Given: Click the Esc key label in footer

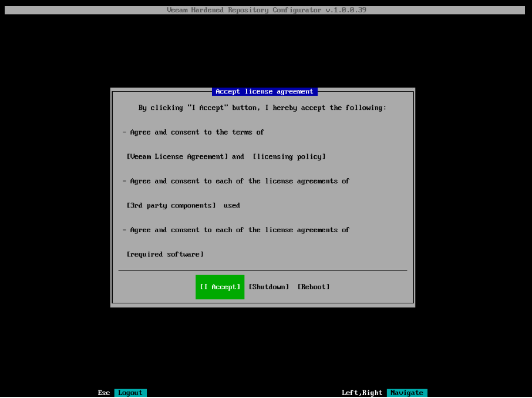Looking at the screenshot, I should click(104, 393).
